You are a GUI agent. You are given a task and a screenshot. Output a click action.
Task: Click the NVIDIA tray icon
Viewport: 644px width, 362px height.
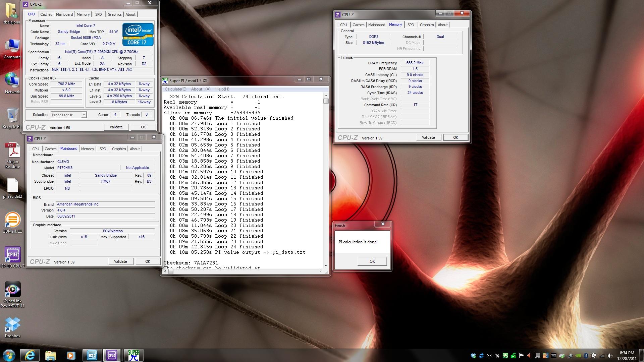point(578,356)
